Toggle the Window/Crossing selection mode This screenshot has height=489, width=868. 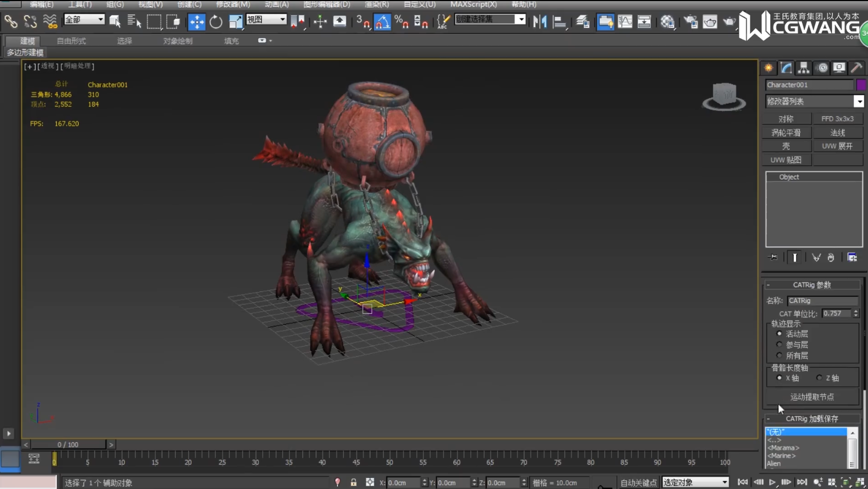pyautogui.click(x=173, y=21)
